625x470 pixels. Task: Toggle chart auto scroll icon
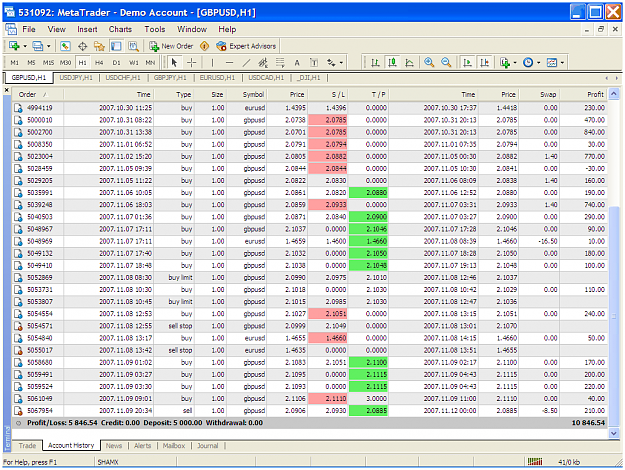point(468,63)
